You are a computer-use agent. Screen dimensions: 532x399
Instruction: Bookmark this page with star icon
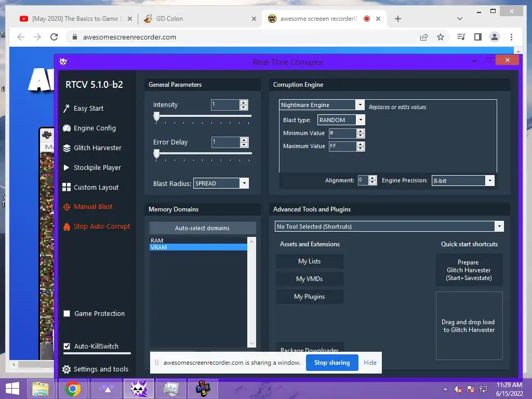441,37
